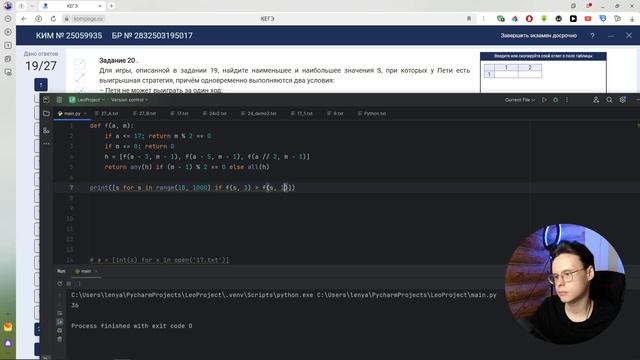Viewport: 640px width, 360px height.
Task: Click answer table cell under column 1
Action: [506, 74]
